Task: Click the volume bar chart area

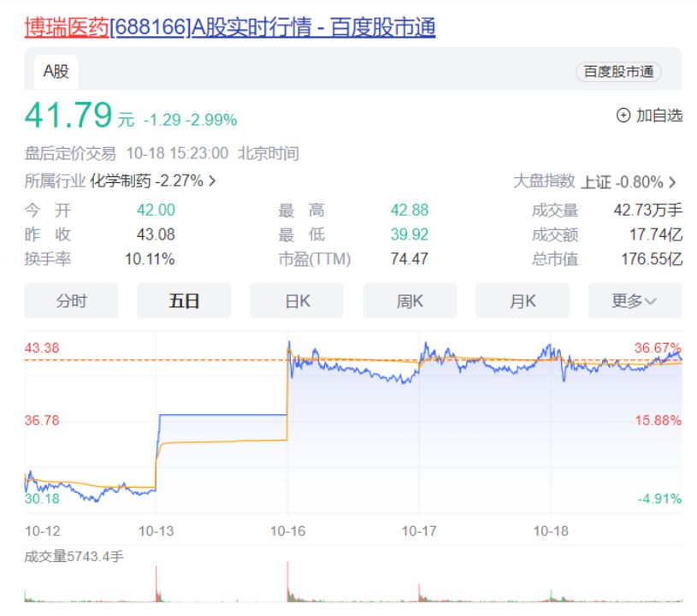Action: 352,586
